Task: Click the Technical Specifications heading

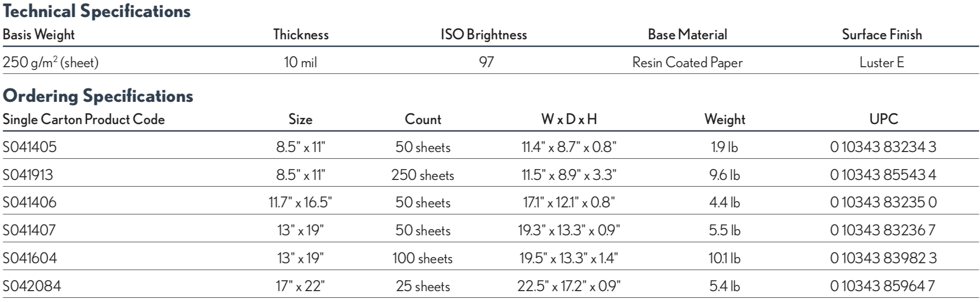Action: pyautogui.click(x=97, y=11)
